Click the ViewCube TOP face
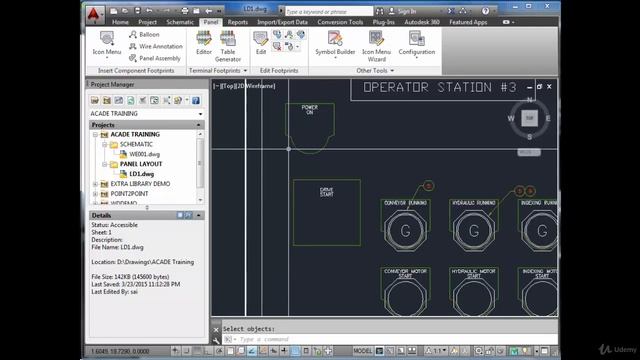The image size is (640, 360). click(529, 118)
